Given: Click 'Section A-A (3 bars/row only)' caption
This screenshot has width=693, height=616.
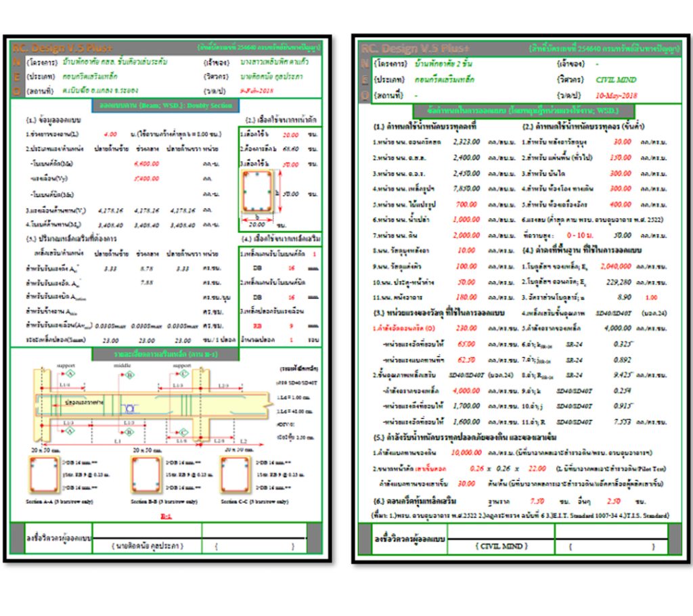Looking at the screenshot, I should click(x=60, y=502).
